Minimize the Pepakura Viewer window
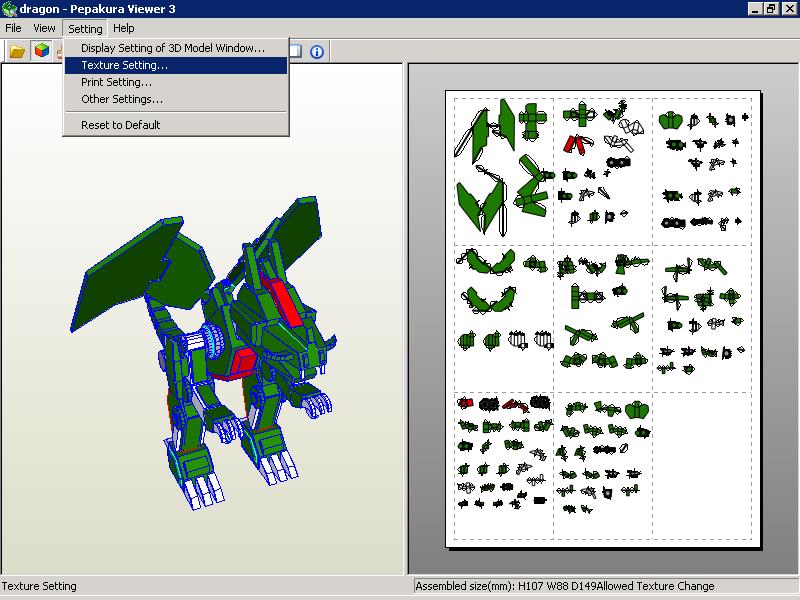Viewport: 800px width, 600px height. [x=756, y=9]
